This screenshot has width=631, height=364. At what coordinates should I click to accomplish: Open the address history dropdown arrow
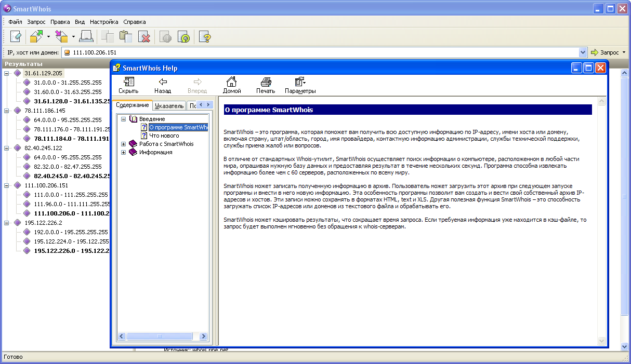tap(583, 52)
